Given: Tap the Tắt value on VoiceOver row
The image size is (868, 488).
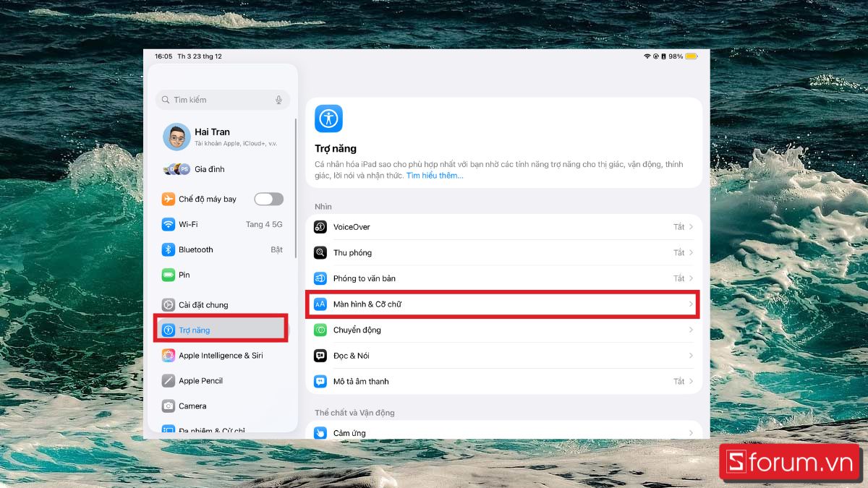Looking at the screenshot, I should (679, 227).
